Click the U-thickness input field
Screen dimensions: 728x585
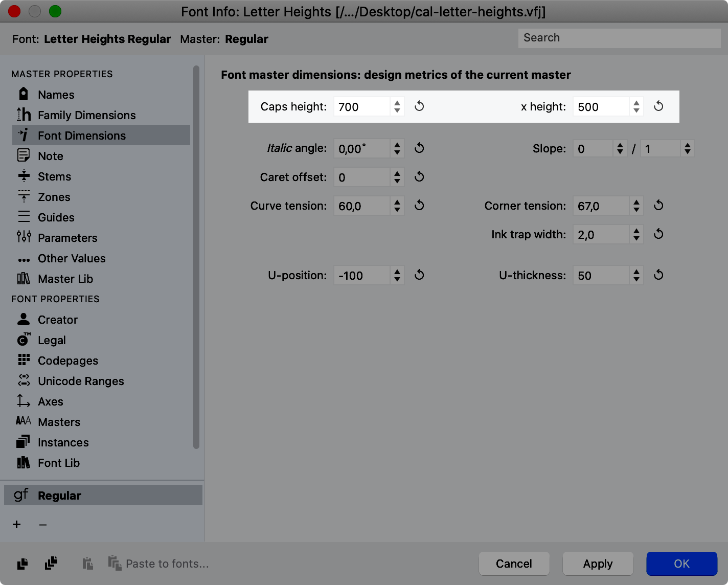tap(601, 276)
